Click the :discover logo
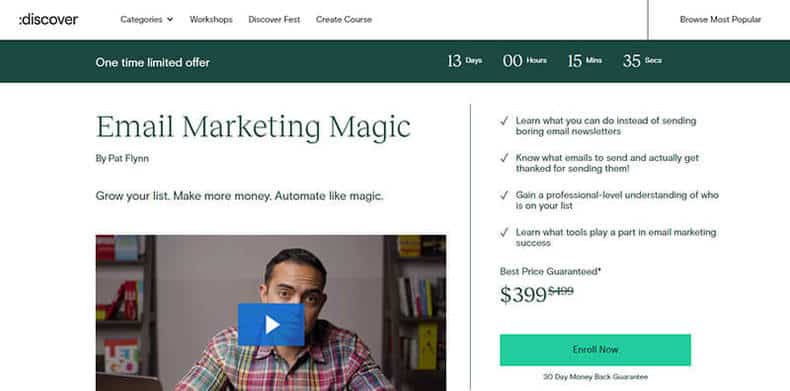This screenshot has height=391, width=790. pos(48,20)
